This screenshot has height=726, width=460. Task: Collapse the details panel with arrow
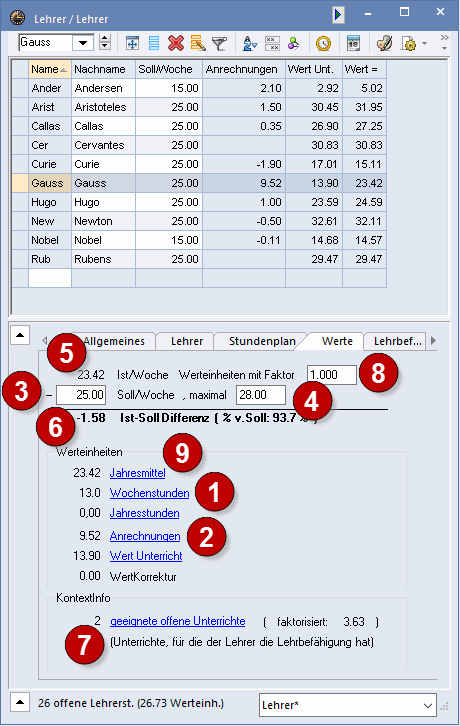coord(20,335)
